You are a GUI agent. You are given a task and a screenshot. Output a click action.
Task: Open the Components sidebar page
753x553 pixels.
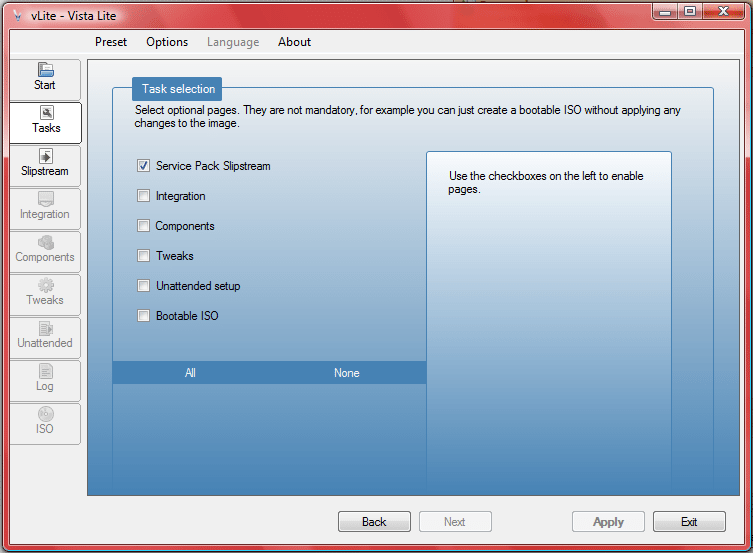point(45,252)
